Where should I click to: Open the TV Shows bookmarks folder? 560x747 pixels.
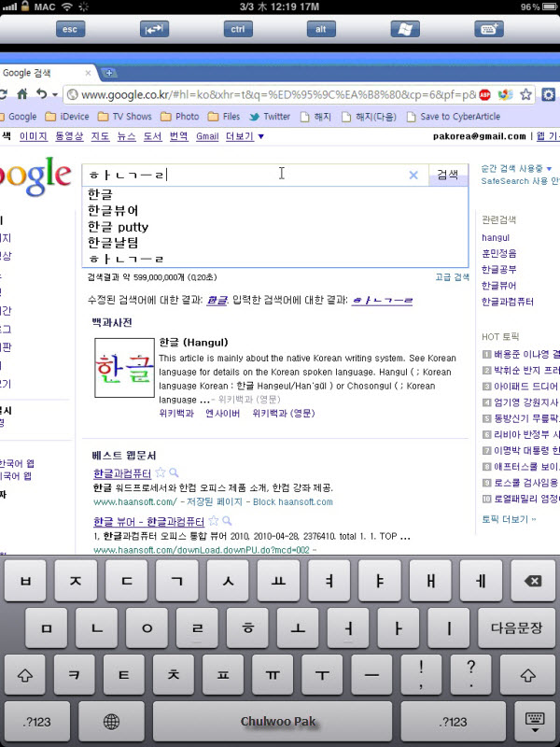(x=124, y=117)
